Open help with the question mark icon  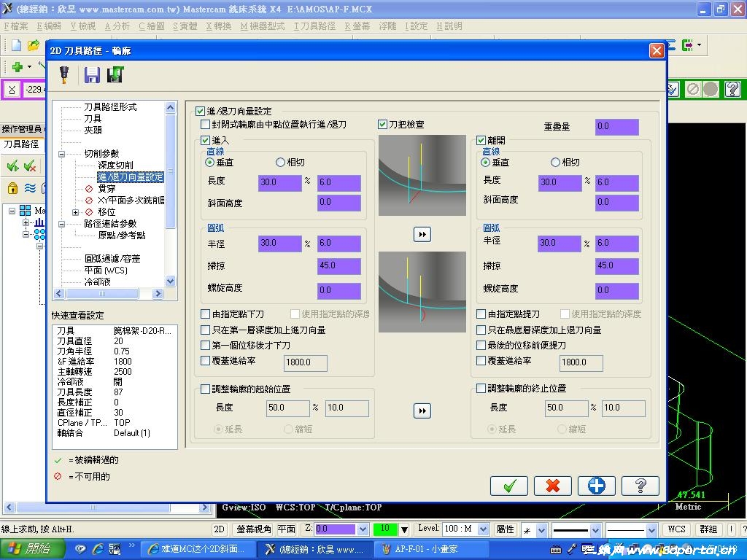(x=640, y=486)
